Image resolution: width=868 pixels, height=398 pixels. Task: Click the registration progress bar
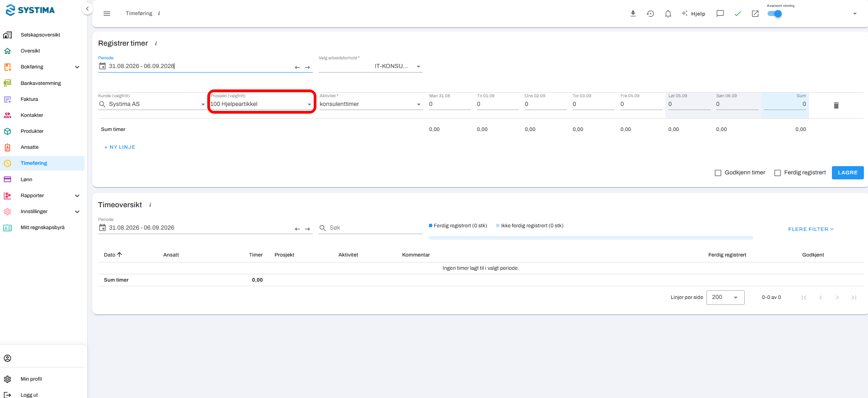(591, 238)
